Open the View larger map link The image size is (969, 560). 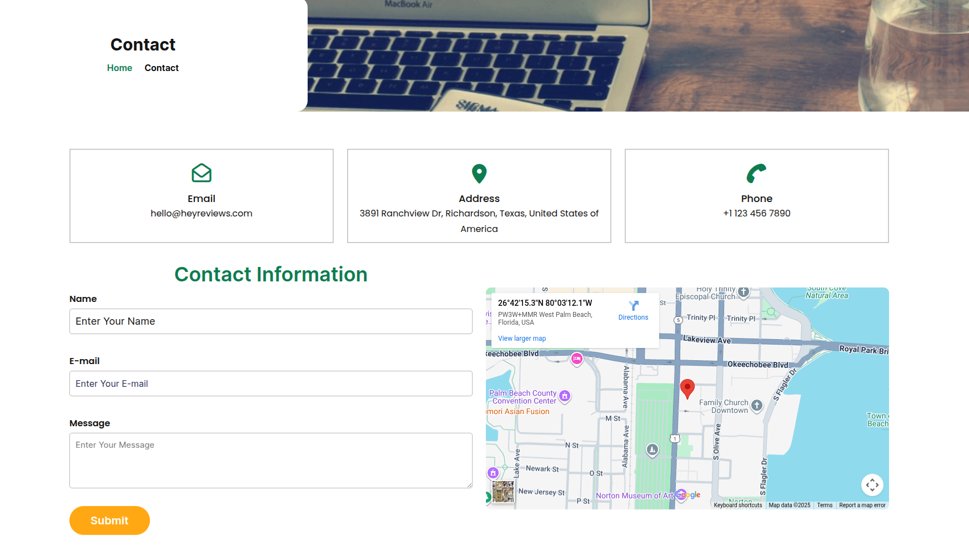521,339
